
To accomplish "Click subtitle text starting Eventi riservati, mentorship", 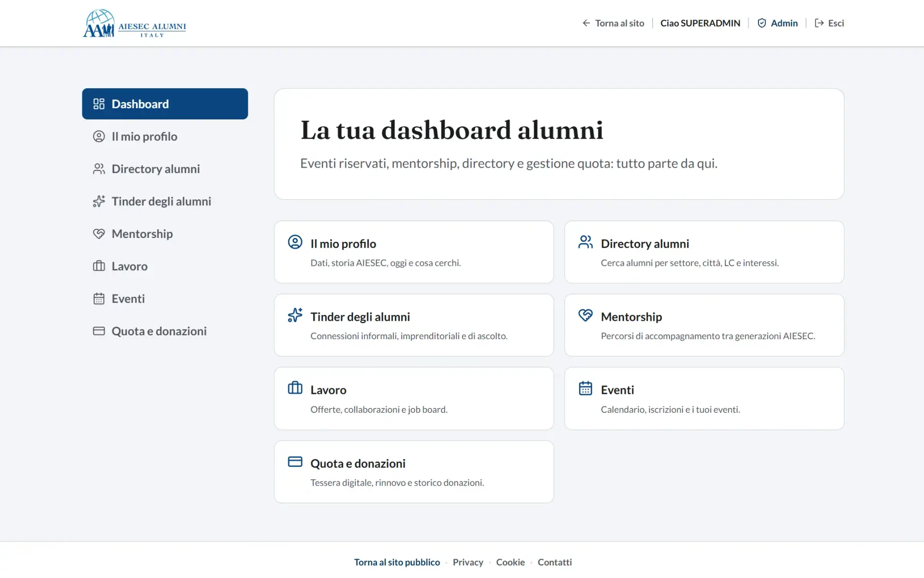I will click(x=509, y=164).
